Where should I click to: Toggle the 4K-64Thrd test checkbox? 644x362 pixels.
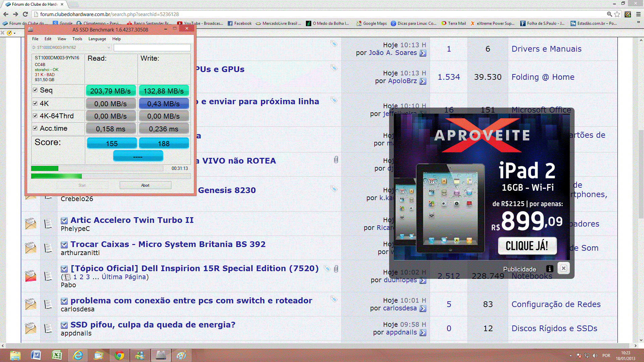click(x=35, y=116)
